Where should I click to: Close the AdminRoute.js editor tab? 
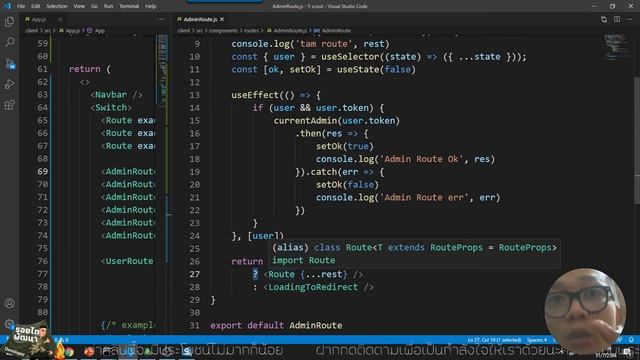[x=222, y=19]
